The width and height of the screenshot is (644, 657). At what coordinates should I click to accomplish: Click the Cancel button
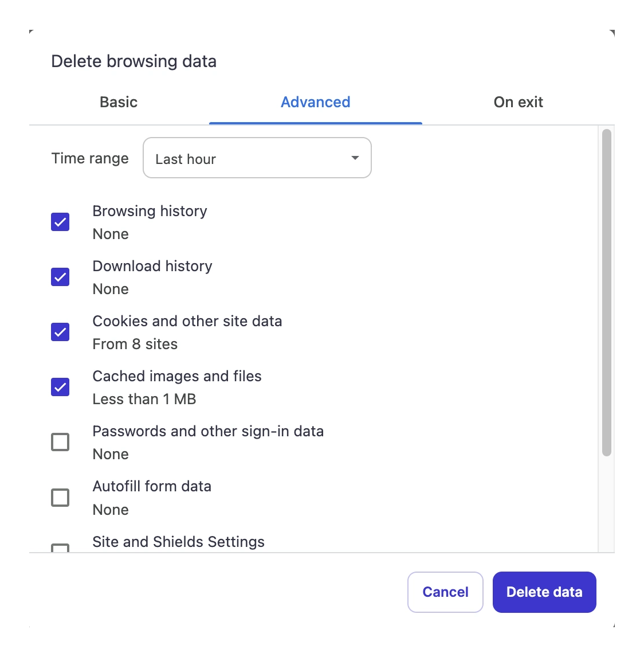pos(445,592)
